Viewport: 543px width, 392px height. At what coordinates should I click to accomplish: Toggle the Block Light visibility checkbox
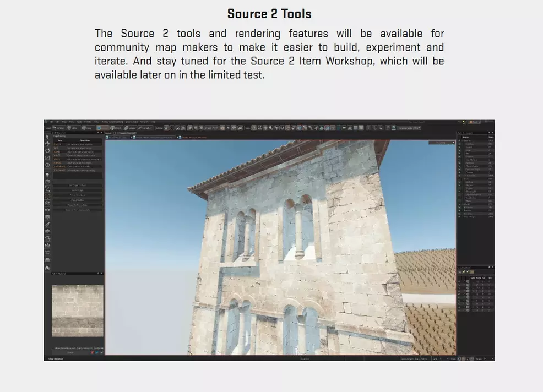[x=459, y=192]
